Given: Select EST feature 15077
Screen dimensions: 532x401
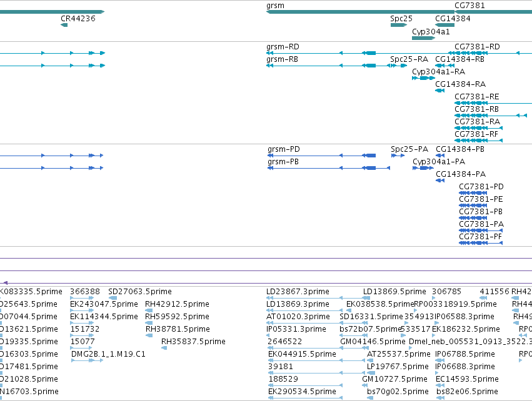Looking at the screenshot, I should pos(83,342).
